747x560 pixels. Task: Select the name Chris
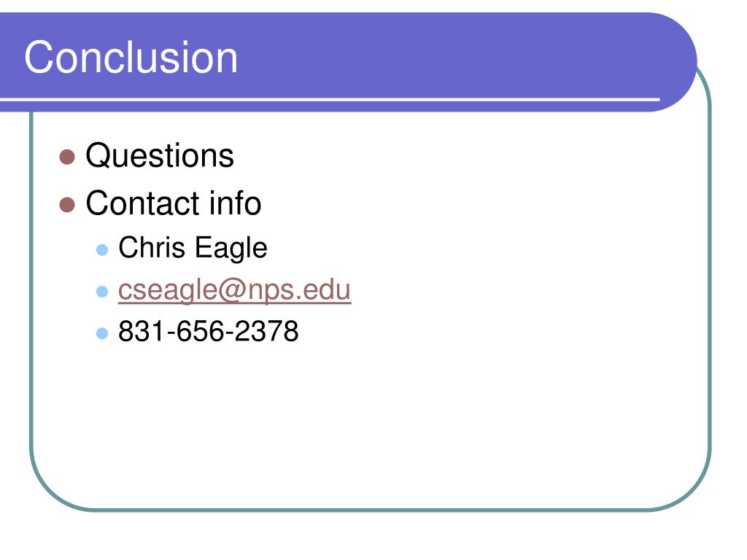[x=152, y=248]
